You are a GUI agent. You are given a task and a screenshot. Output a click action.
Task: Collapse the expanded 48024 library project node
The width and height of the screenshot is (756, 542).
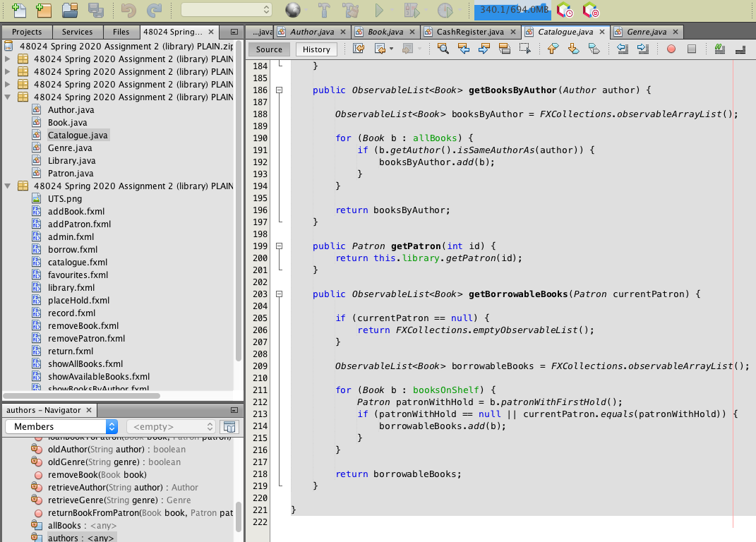pyautogui.click(x=6, y=97)
